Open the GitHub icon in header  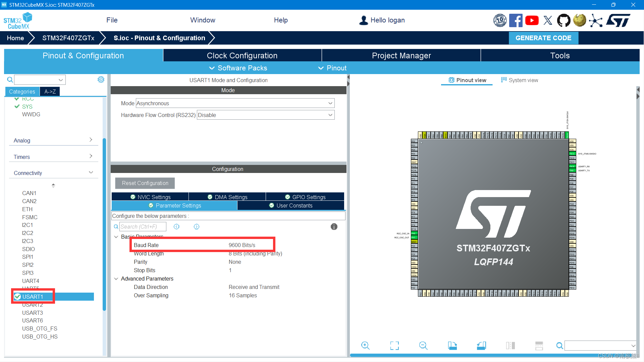click(x=563, y=20)
